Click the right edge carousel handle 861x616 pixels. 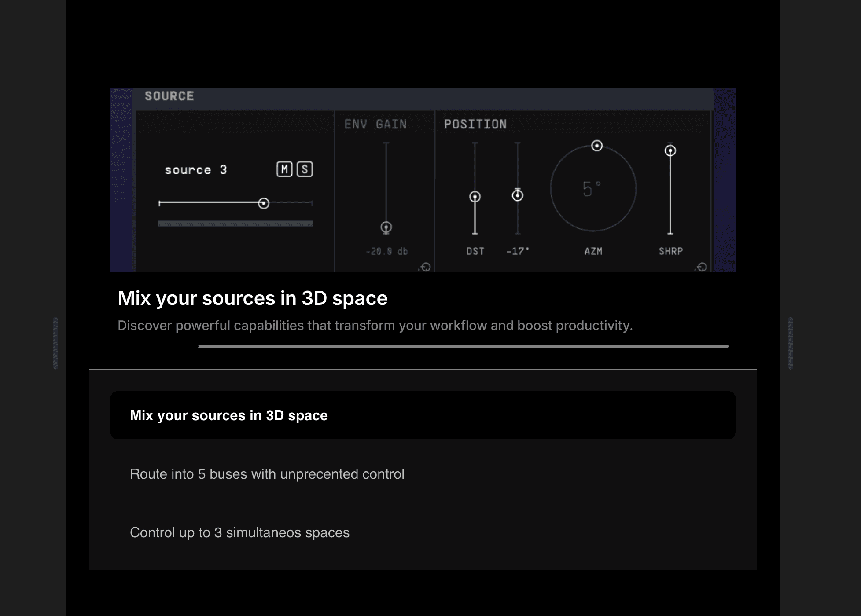pyautogui.click(x=791, y=343)
